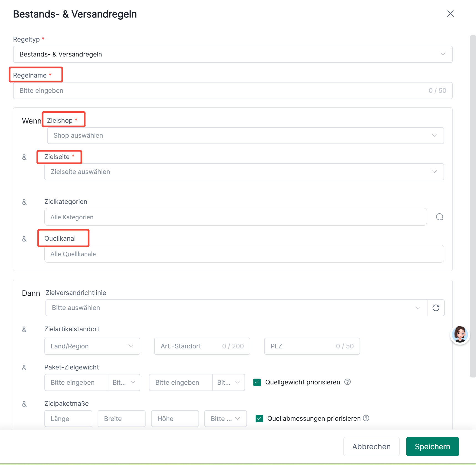Click the Speichern button
The image size is (476, 465).
pos(432,446)
